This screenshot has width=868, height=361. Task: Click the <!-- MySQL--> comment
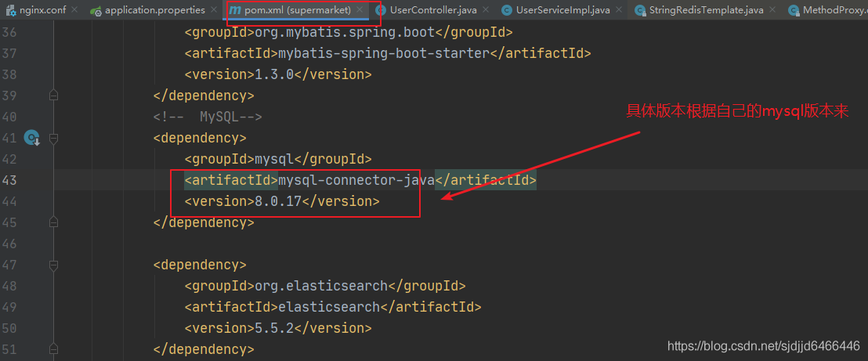click(x=208, y=117)
